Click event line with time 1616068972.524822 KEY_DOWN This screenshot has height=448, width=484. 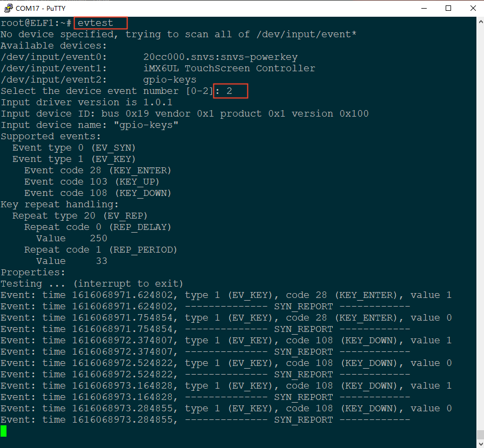pos(226,363)
